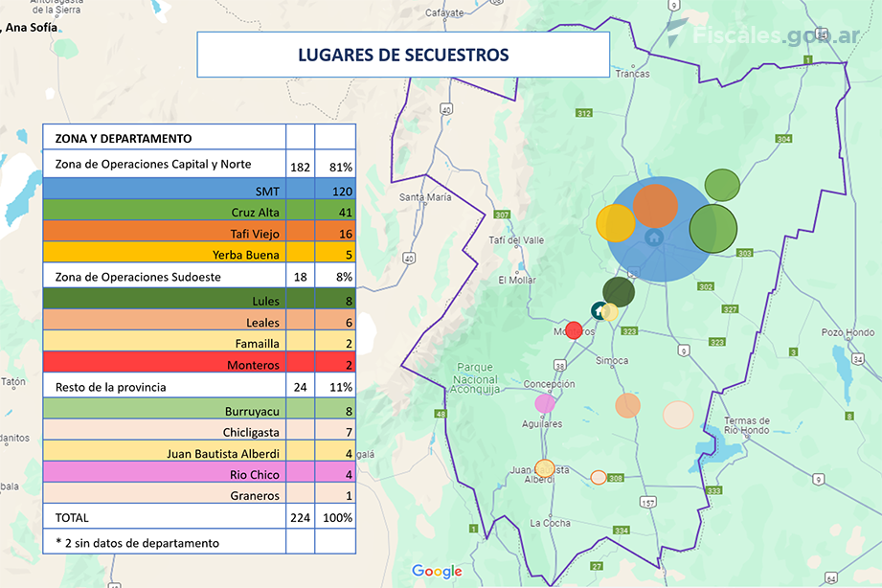Click the route 307 road shield
The height and width of the screenshot is (588, 882).
[x=503, y=215]
